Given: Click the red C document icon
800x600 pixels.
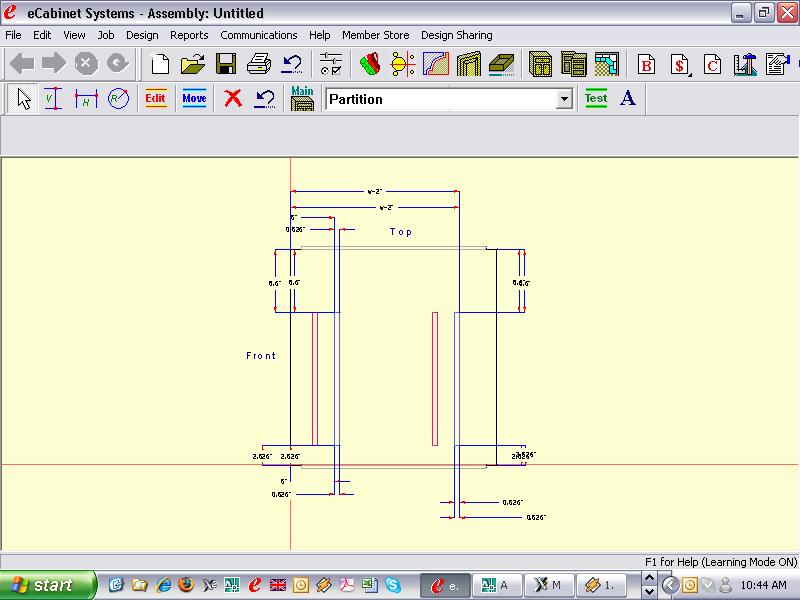Looking at the screenshot, I should [x=712, y=65].
